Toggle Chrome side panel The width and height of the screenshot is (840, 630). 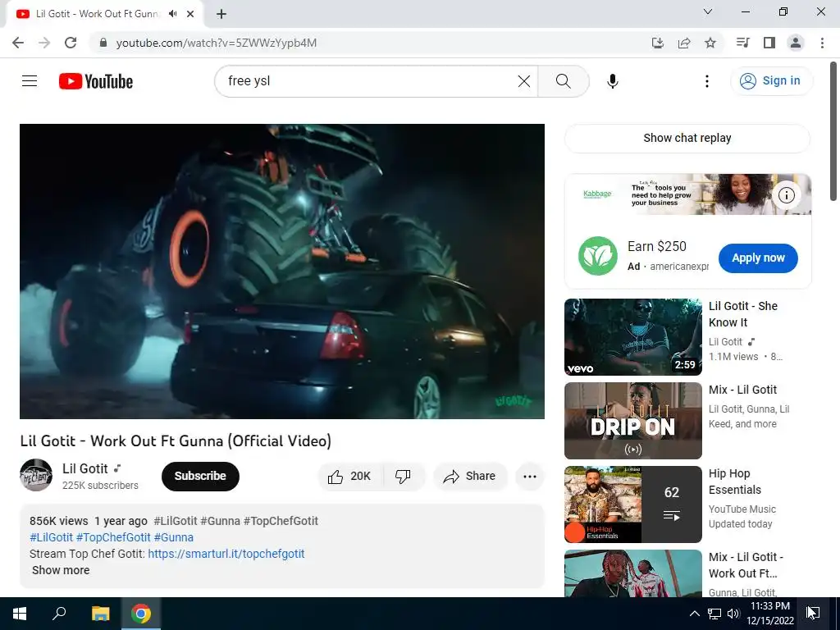coord(769,43)
